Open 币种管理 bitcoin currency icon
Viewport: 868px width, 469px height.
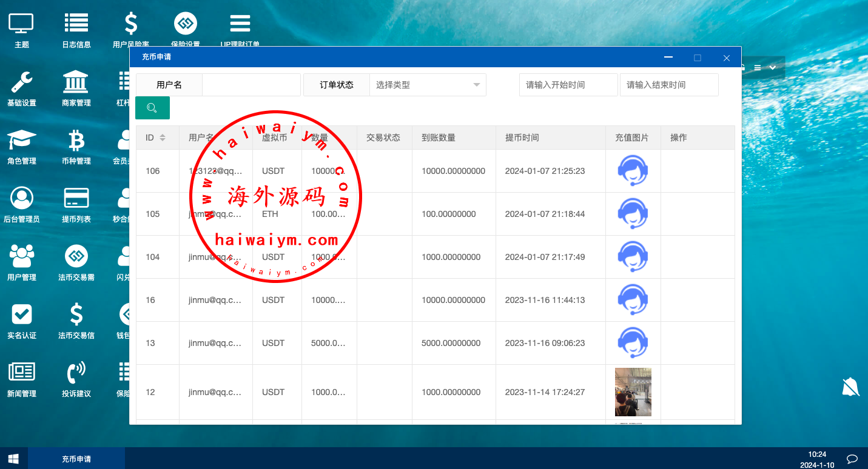click(76, 141)
